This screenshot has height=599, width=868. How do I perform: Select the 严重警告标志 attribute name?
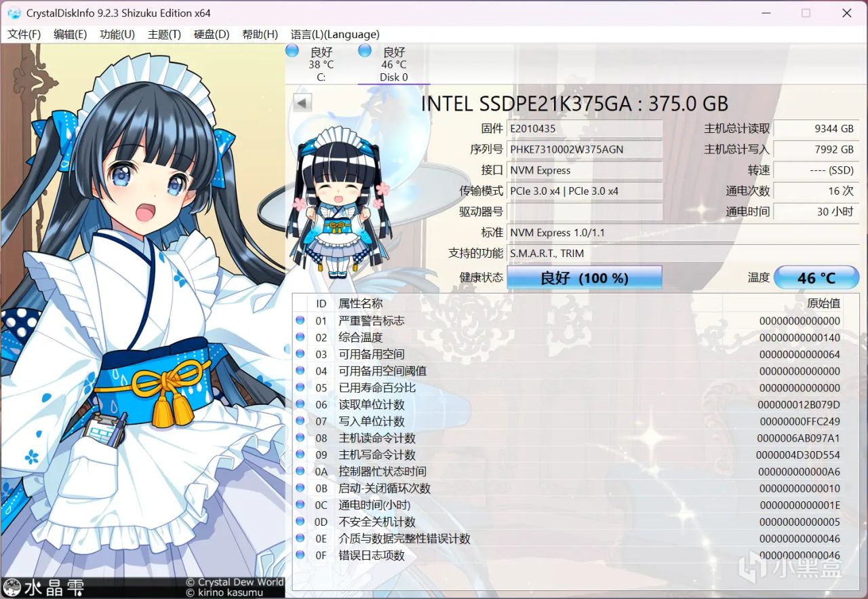click(x=372, y=320)
